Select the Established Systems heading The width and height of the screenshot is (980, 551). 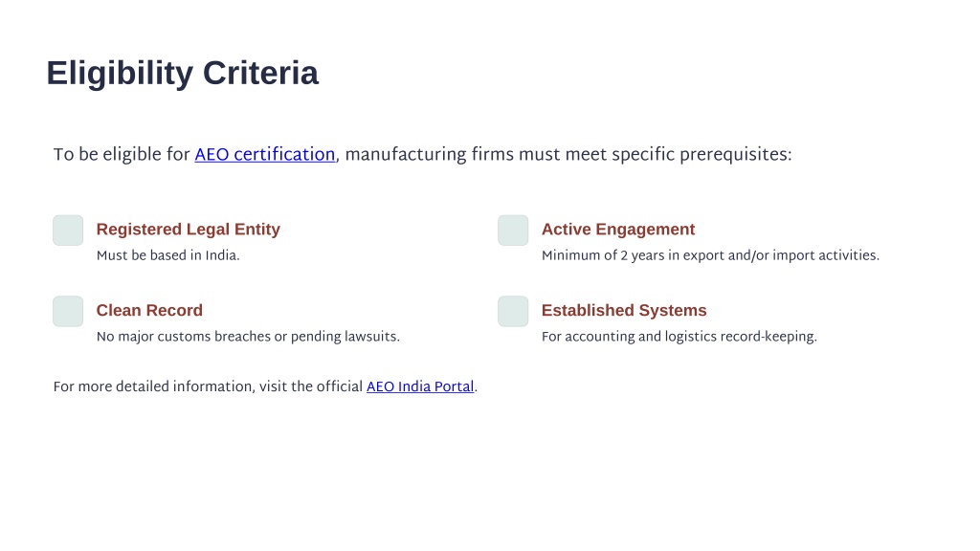(624, 311)
